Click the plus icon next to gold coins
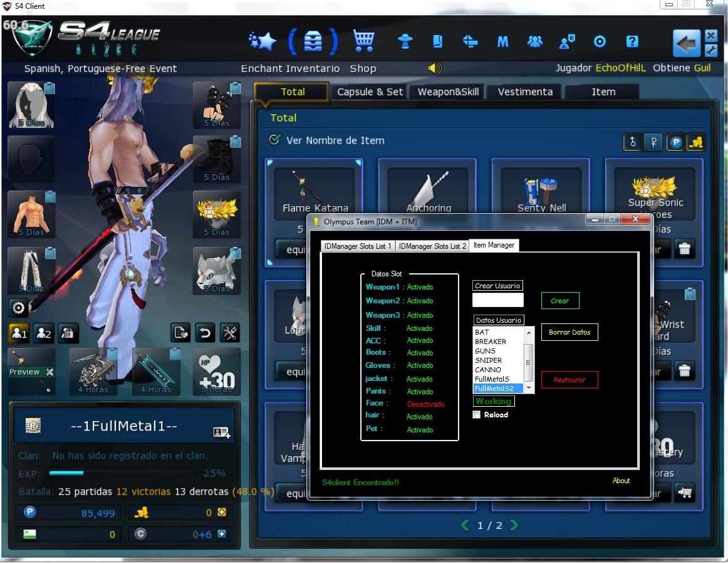 point(221,512)
